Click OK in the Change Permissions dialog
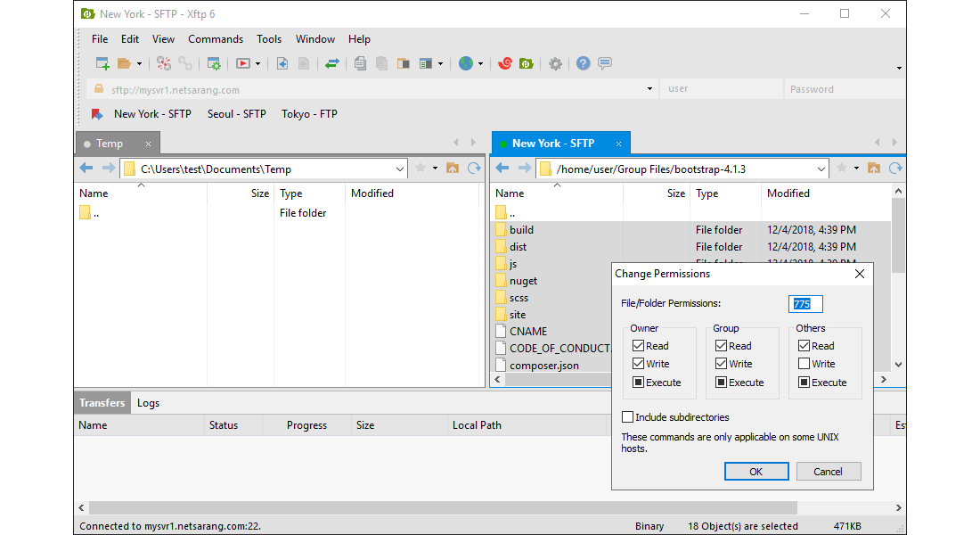The width and height of the screenshot is (980, 535). pos(756,471)
